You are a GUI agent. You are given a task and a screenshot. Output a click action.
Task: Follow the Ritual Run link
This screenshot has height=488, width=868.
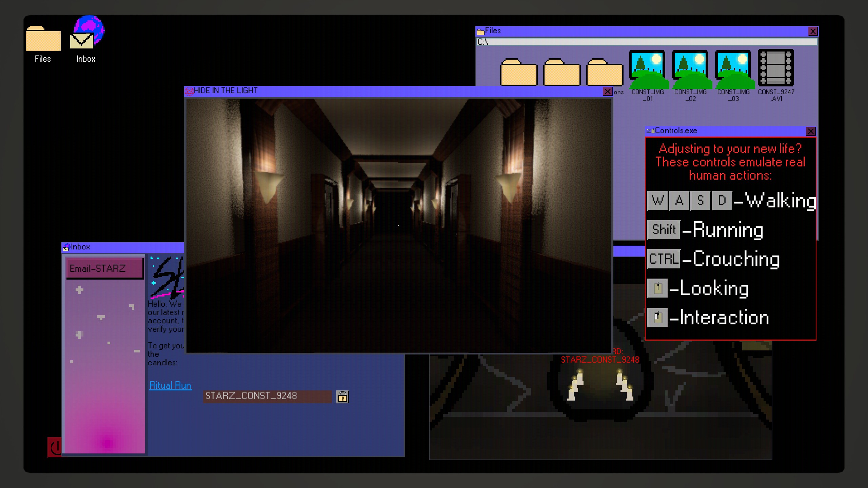[170, 385]
